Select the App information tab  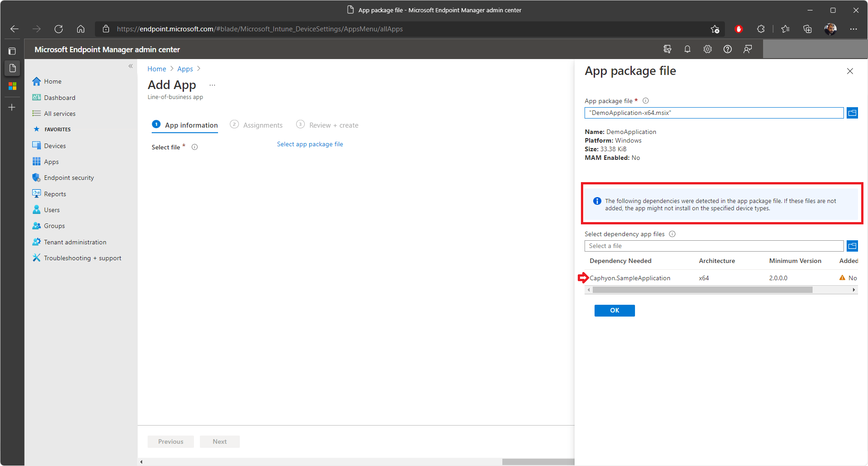pyautogui.click(x=185, y=125)
